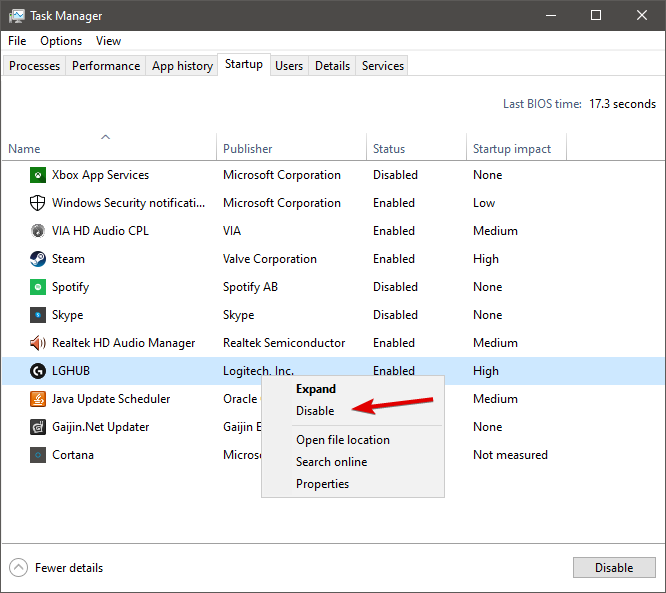Open the Options menu
Image resolution: width=666 pixels, height=593 pixels.
pos(61,41)
